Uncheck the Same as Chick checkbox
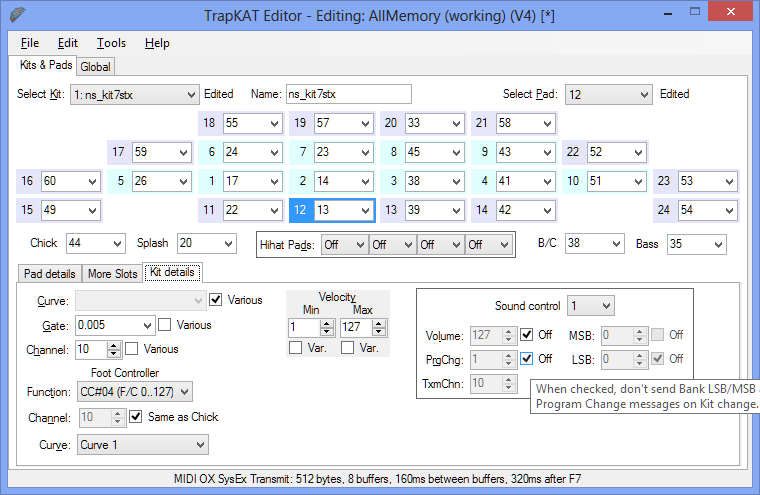Screen dimensions: 760x495 pyautogui.click(x=136, y=417)
